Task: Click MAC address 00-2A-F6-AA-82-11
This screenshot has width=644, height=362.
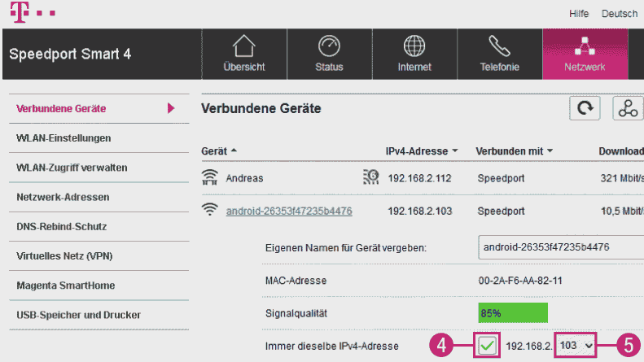Action: click(520, 281)
